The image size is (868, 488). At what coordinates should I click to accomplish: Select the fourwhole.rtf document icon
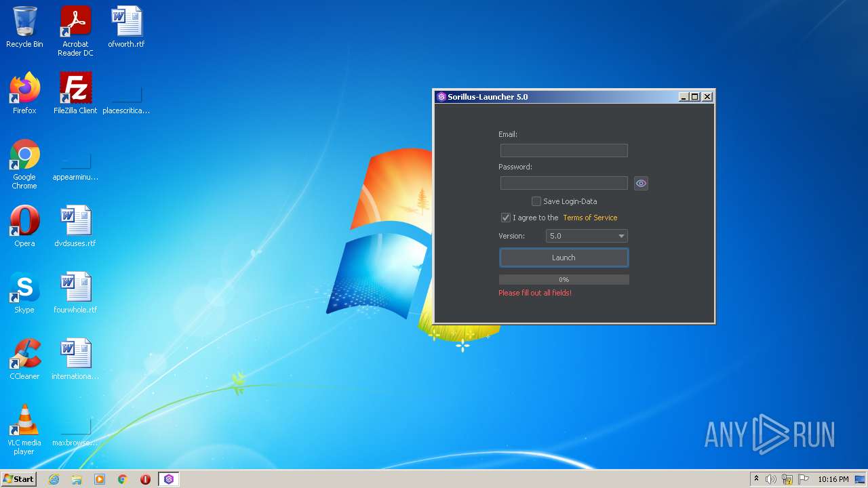tap(75, 293)
